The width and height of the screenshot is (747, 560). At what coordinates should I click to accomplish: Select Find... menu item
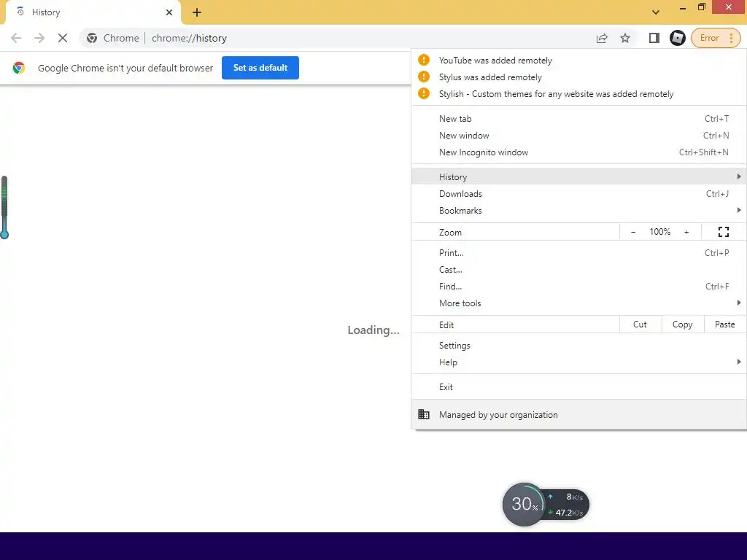click(x=578, y=286)
